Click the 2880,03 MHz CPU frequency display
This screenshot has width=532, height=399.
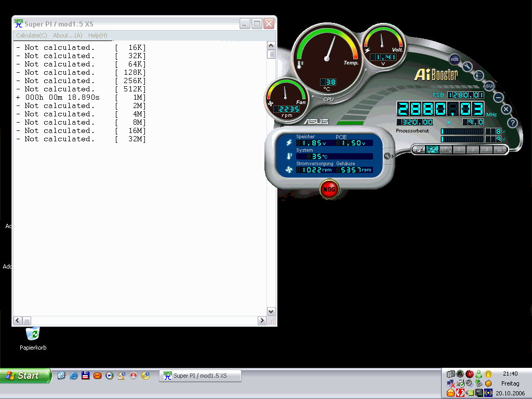pyautogui.click(x=441, y=109)
